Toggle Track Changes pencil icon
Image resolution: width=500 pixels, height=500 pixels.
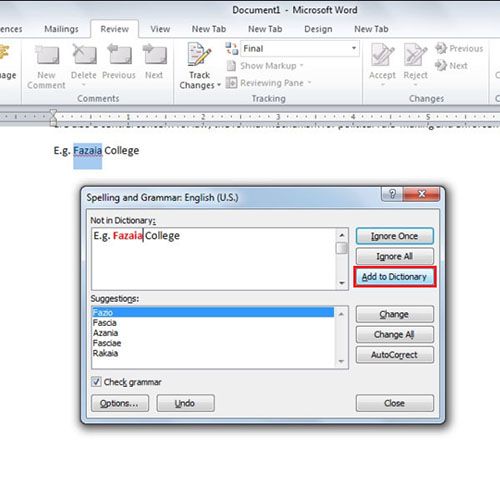pyautogui.click(x=199, y=54)
